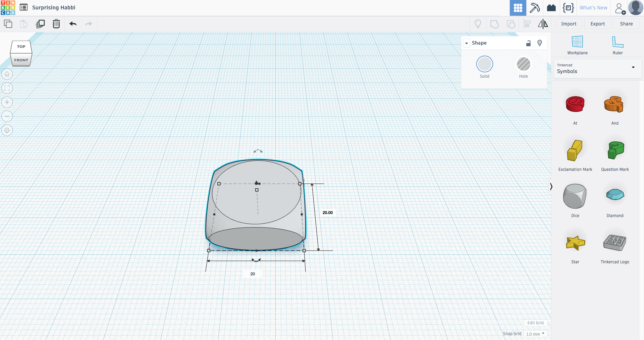Click the Fit all in view button
Screen dimensions: 644x340
7,88
